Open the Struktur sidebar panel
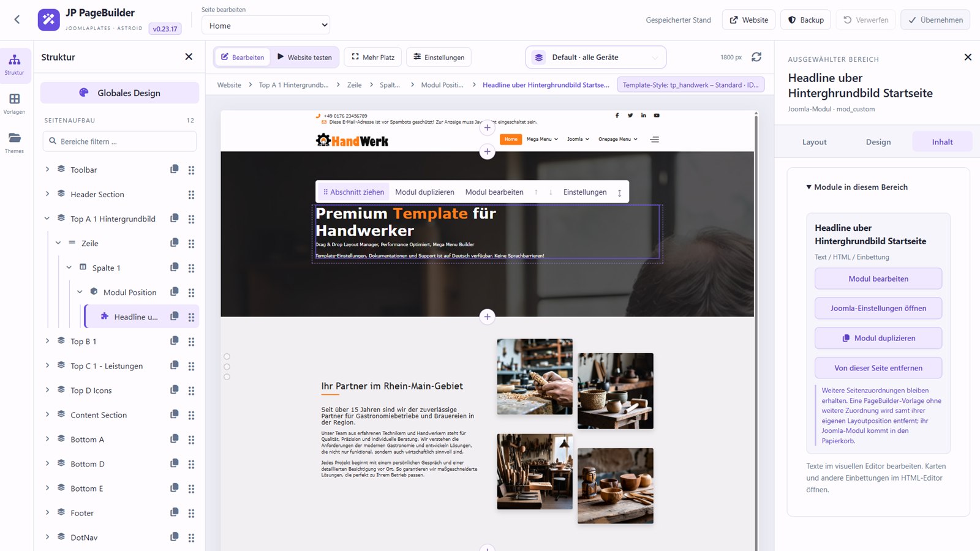The height and width of the screenshot is (551, 980). pos(15,65)
